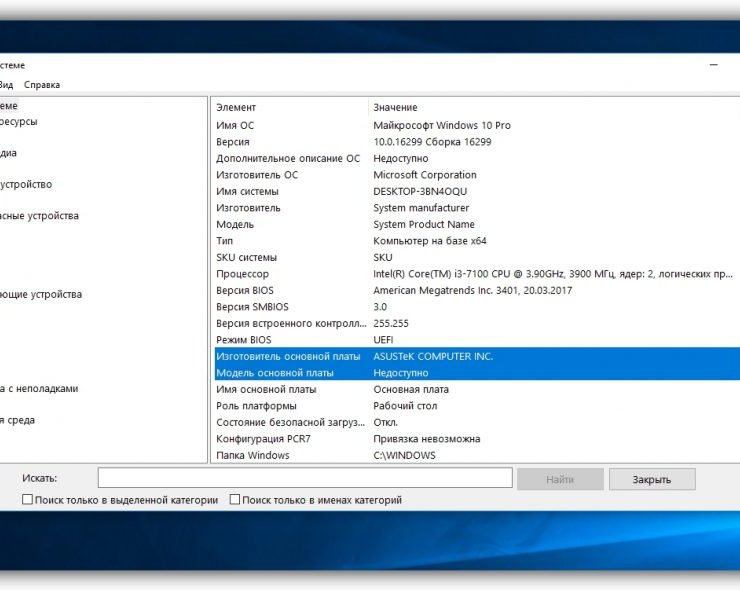Image resolution: width=740 pixels, height=590 pixels.
Task: Click the 'Изготовитель основной платы' row
Action: click(x=288, y=356)
